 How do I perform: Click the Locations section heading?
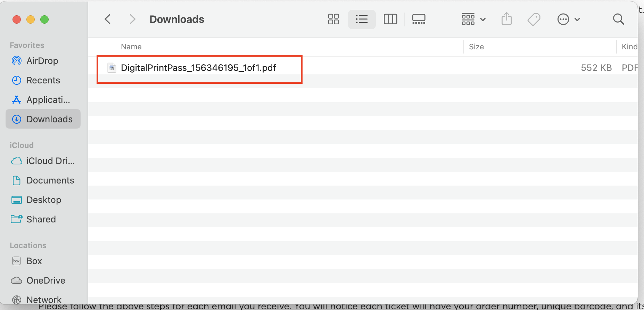(x=28, y=245)
